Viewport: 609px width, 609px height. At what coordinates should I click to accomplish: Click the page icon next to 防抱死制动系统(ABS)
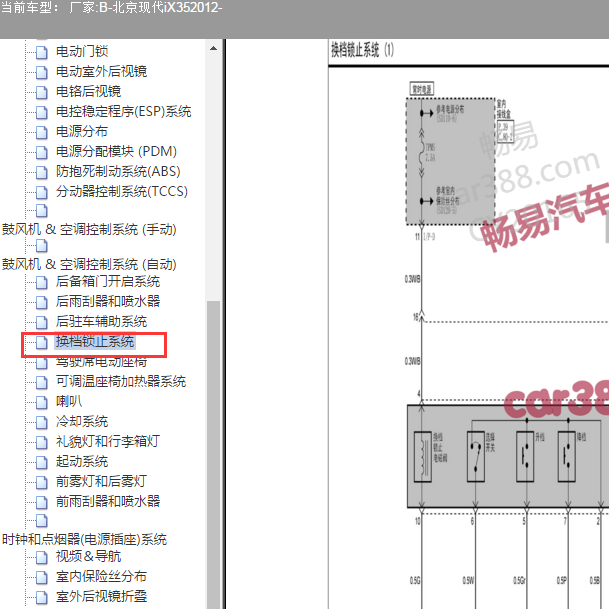[42, 172]
